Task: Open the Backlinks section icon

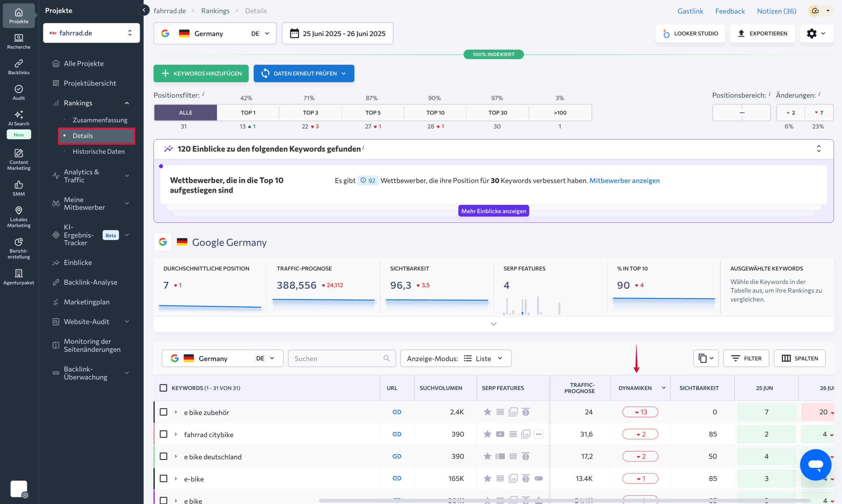Action: (19, 67)
